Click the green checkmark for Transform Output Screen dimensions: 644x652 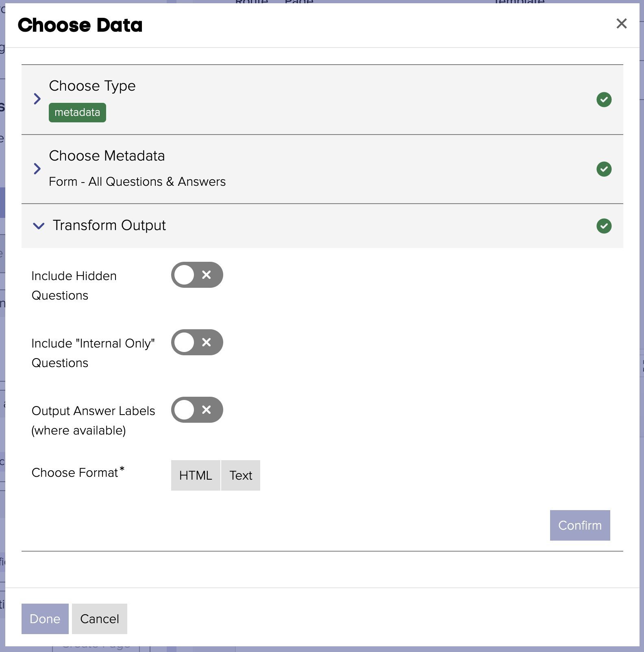point(604,226)
